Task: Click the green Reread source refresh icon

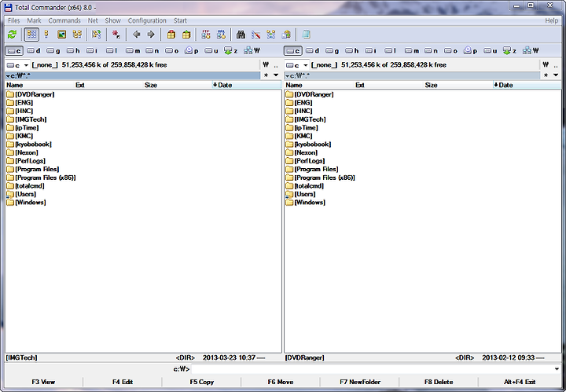Action: tap(13, 35)
